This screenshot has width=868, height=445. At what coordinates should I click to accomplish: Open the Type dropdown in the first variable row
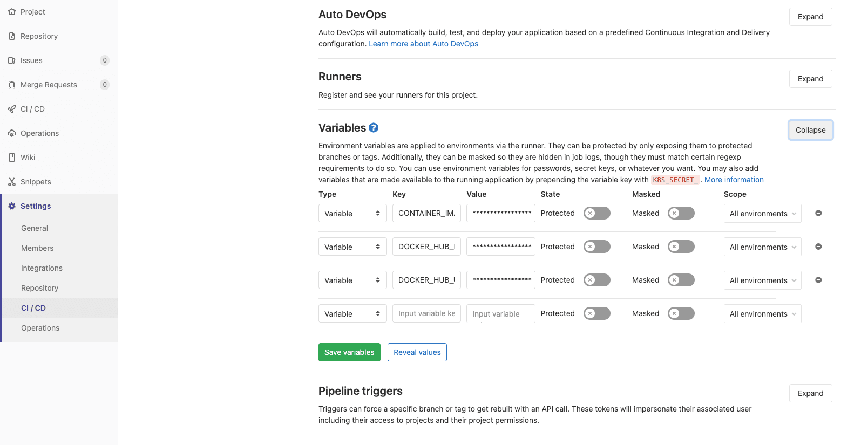coord(352,214)
